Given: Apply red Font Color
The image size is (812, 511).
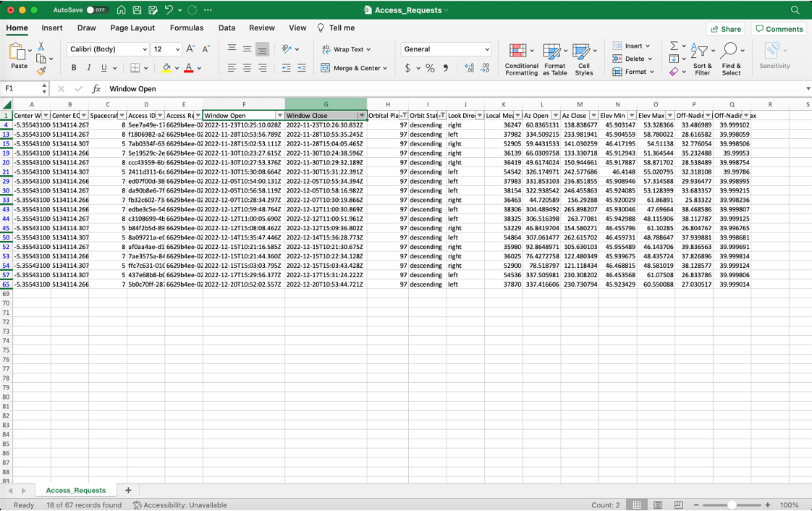Looking at the screenshot, I should click(x=188, y=68).
